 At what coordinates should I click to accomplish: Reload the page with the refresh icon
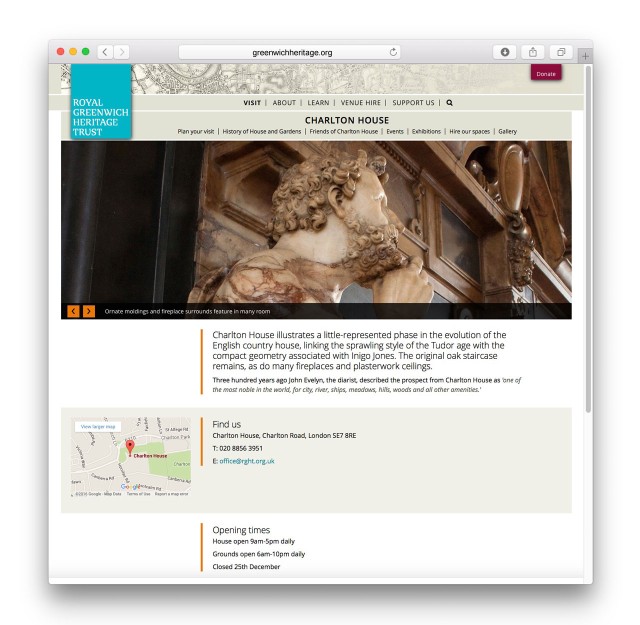click(x=393, y=52)
